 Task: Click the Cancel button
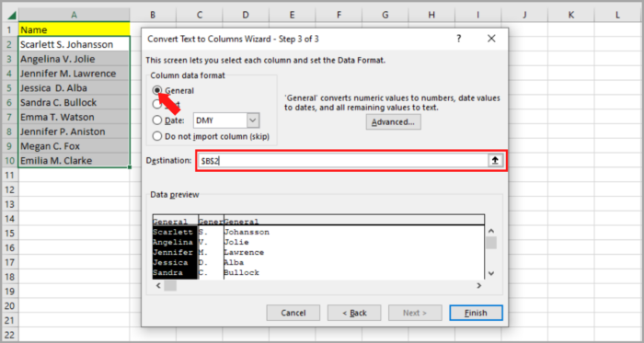[293, 313]
